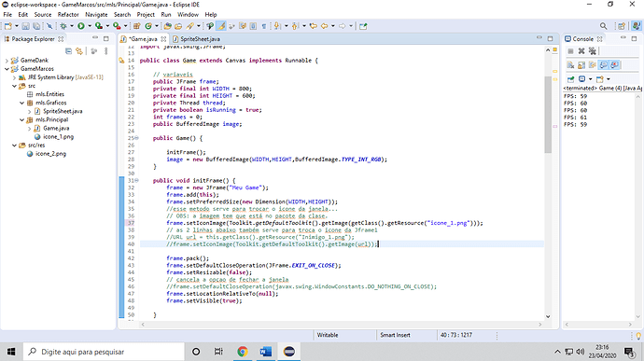Open Display Selected Console dropdown arrow
The image size is (644, 361).
click(590, 79)
